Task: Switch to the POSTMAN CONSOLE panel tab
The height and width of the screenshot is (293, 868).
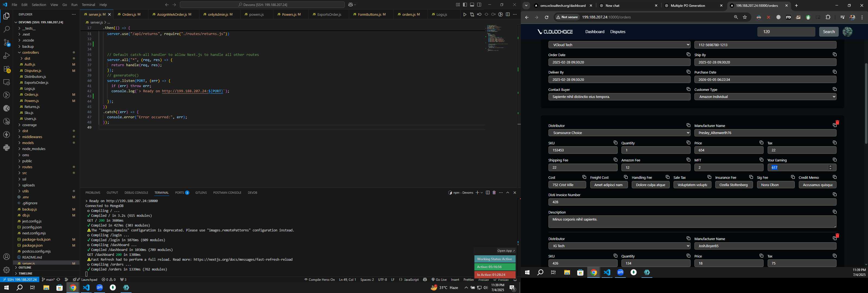Action: 227,193
